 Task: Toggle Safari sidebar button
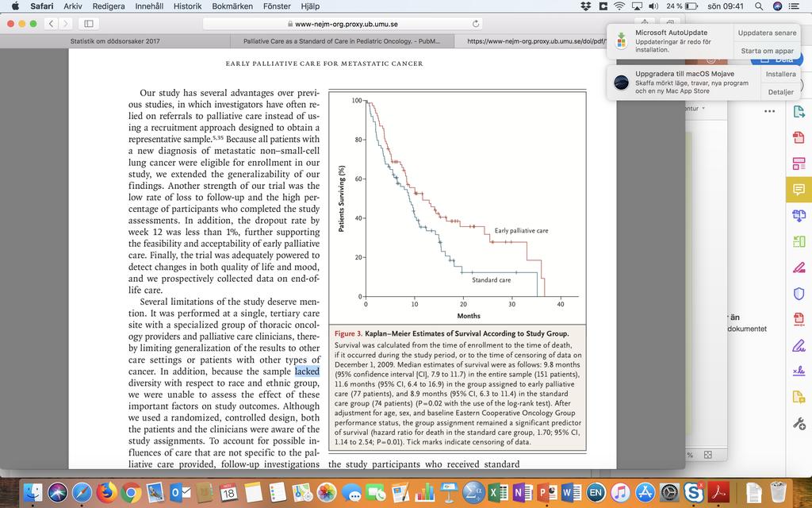coord(89,23)
